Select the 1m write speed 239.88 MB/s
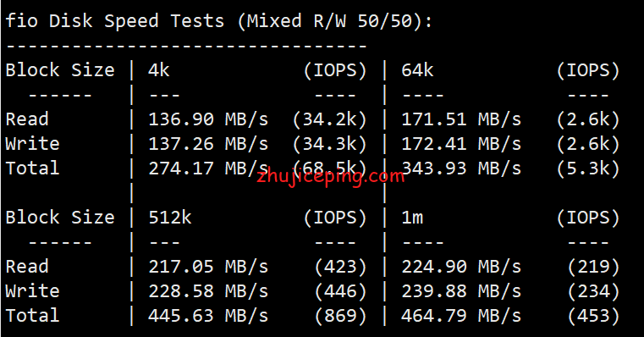Image resolution: width=644 pixels, height=337 pixels. [x=461, y=291]
